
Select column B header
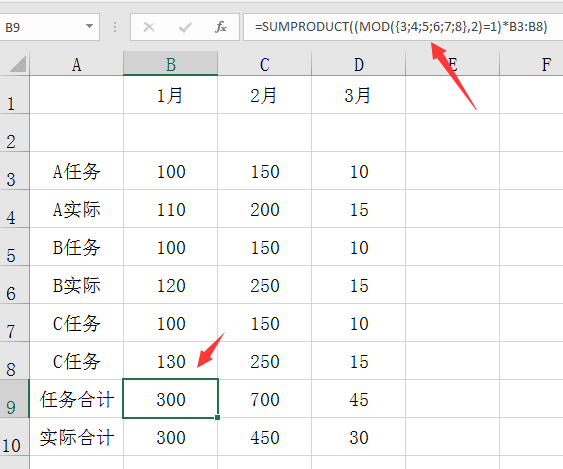click(171, 64)
